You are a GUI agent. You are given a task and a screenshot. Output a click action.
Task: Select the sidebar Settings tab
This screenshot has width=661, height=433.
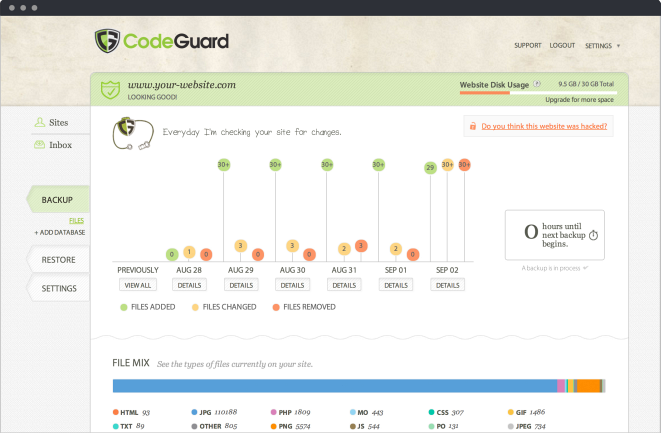tap(58, 288)
